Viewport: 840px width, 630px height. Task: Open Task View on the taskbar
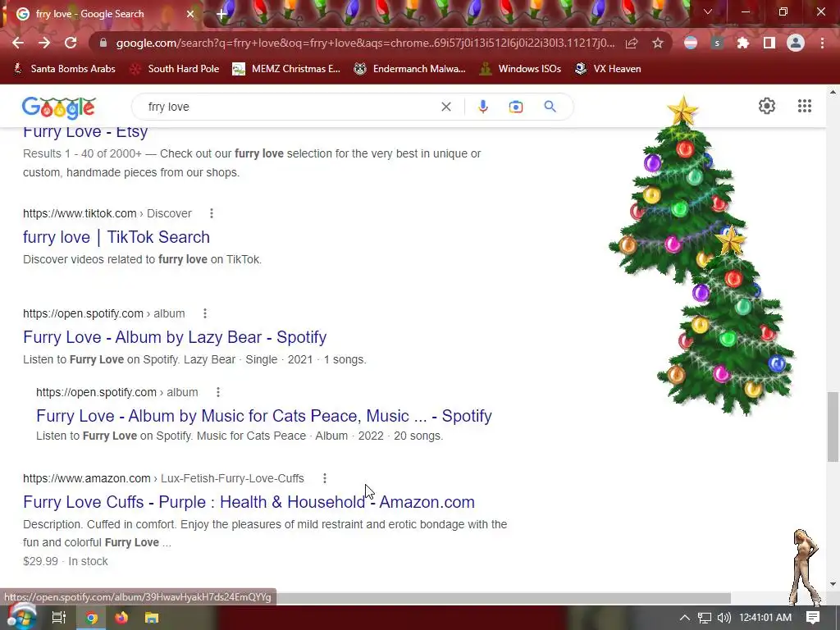[58, 618]
